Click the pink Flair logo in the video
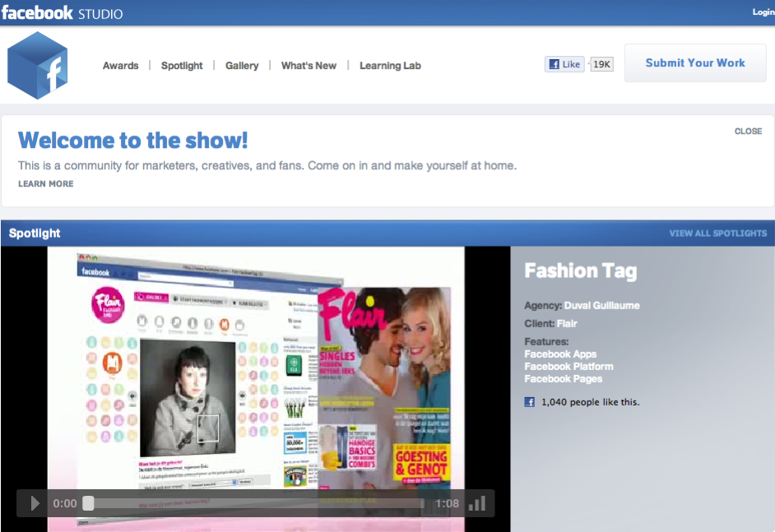 pos(108,305)
